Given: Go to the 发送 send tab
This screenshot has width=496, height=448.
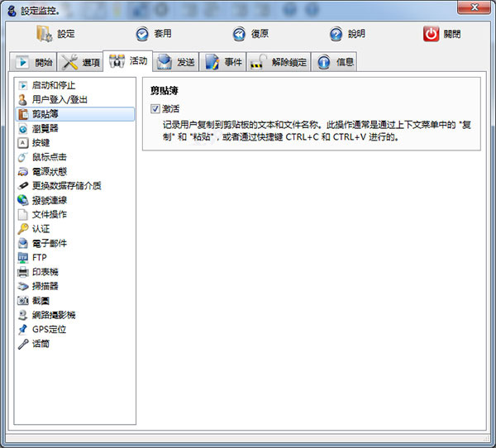Looking at the screenshot, I should pyautogui.click(x=175, y=62).
